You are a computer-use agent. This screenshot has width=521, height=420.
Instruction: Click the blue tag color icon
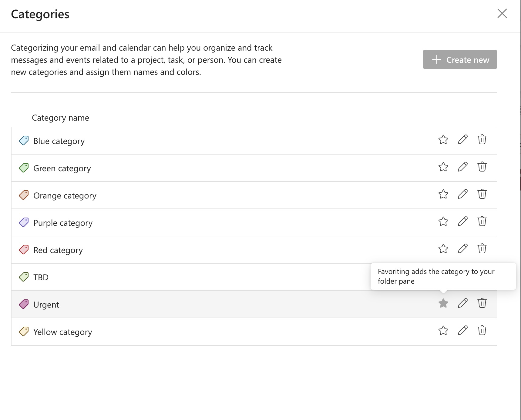click(24, 141)
